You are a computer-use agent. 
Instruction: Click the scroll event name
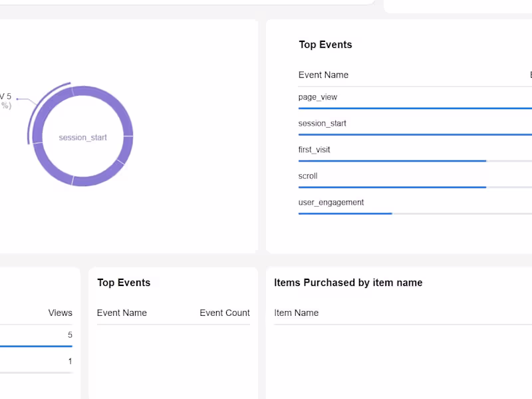308,176
